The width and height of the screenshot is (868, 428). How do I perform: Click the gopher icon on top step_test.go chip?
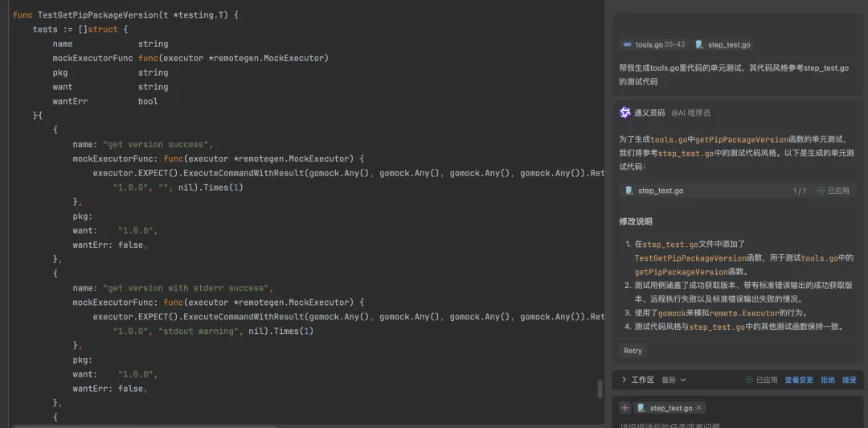[x=699, y=44]
